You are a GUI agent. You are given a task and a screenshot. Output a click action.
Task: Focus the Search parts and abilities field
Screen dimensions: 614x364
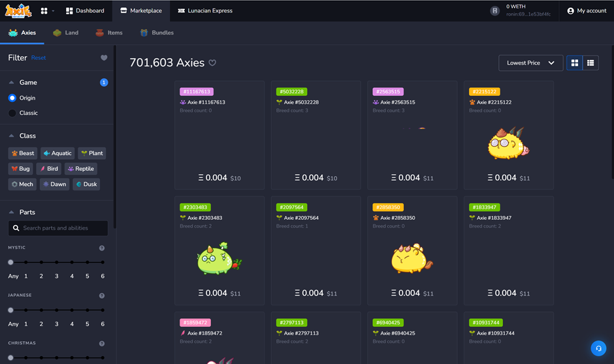point(58,228)
